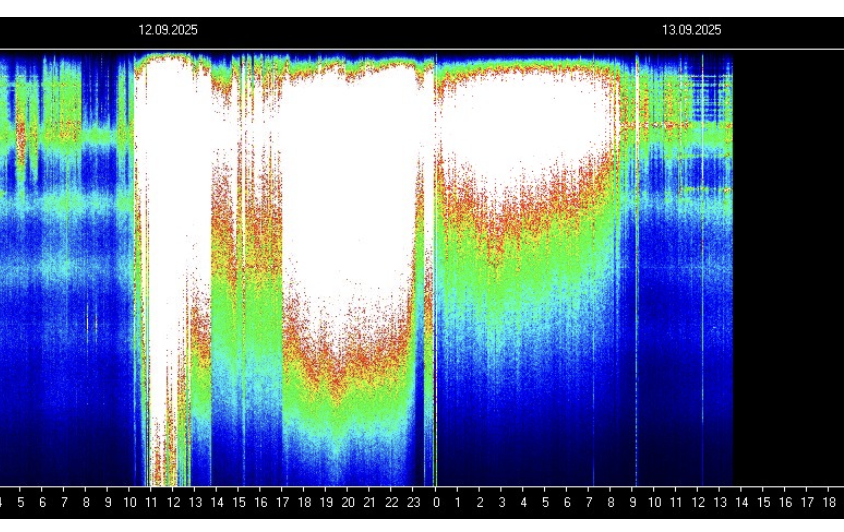The image size is (844, 532).
Task: Click hour 18 at far right
Action: 829,502
